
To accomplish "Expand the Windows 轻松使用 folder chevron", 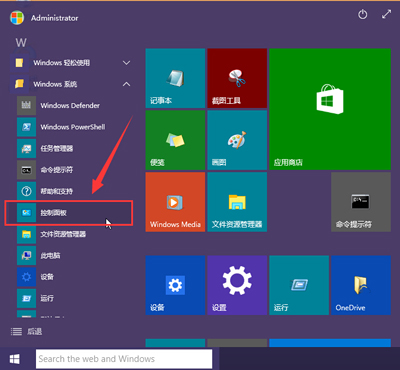I will pyautogui.click(x=126, y=63).
